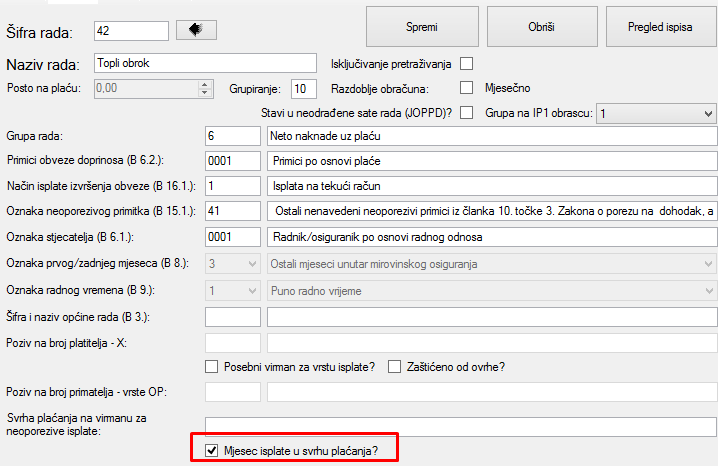
Task: Click Svrha plaćanja na virmanu field
Action: point(460,427)
